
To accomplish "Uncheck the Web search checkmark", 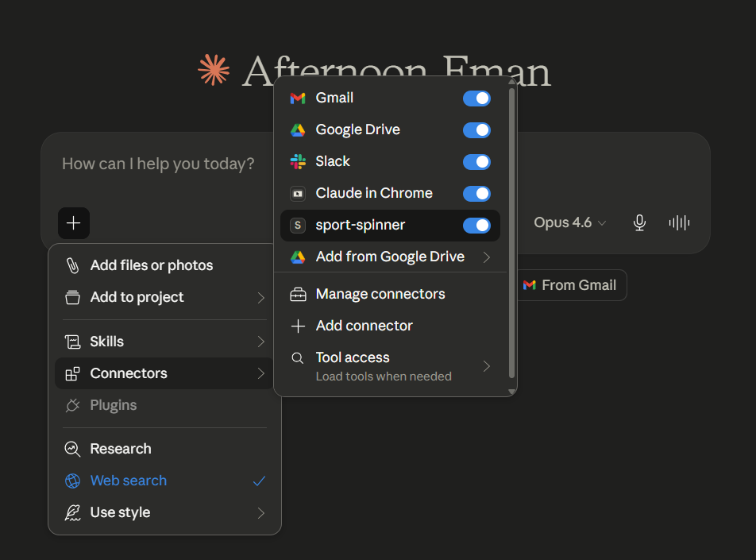I will tap(260, 481).
